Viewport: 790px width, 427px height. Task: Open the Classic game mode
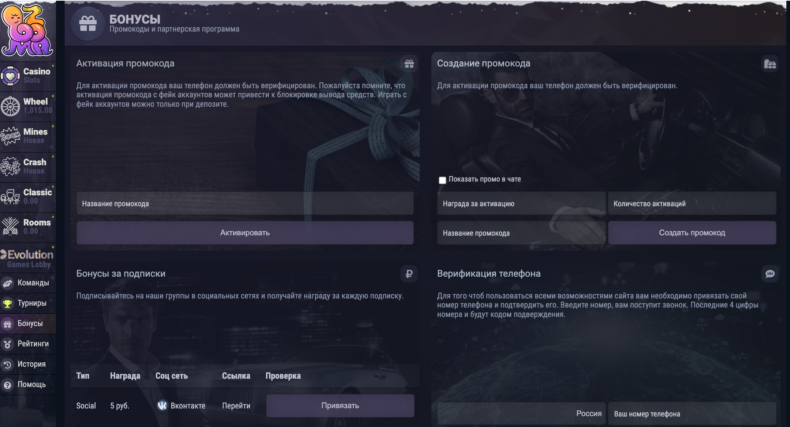click(x=29, y=196)
